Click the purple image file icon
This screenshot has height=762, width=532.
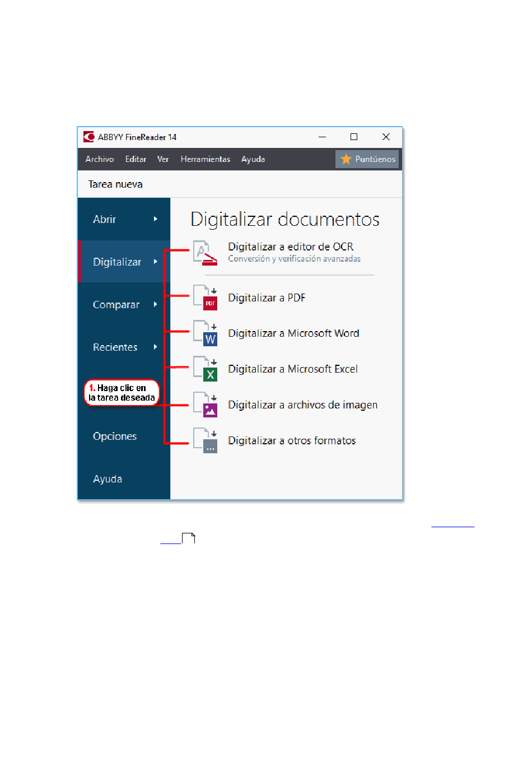[206, 405]
